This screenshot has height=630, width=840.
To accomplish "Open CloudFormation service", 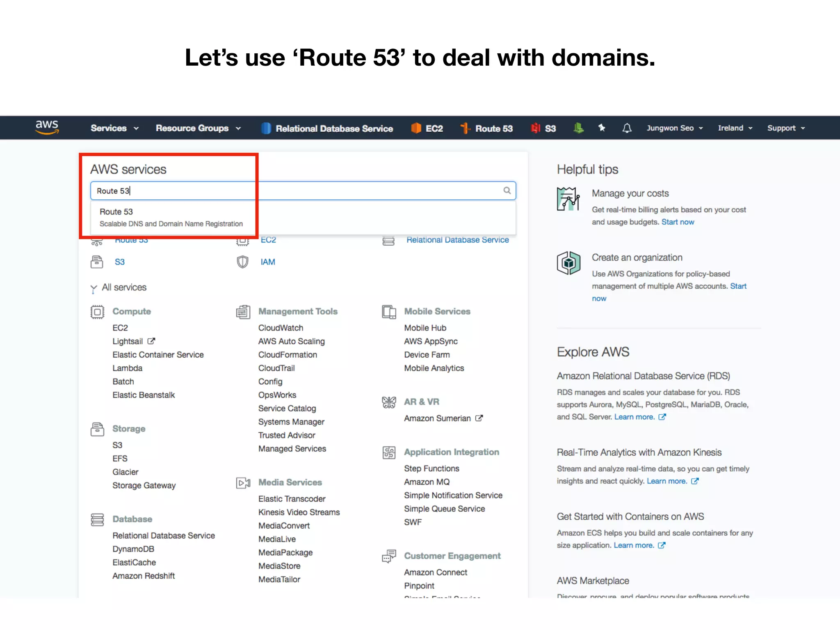I will click(288, 355).
